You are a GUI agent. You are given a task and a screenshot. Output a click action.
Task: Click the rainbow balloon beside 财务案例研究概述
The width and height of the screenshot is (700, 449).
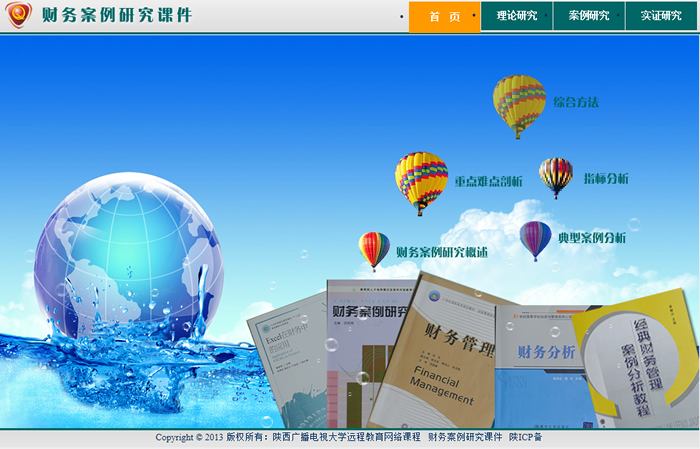[374, 248]
